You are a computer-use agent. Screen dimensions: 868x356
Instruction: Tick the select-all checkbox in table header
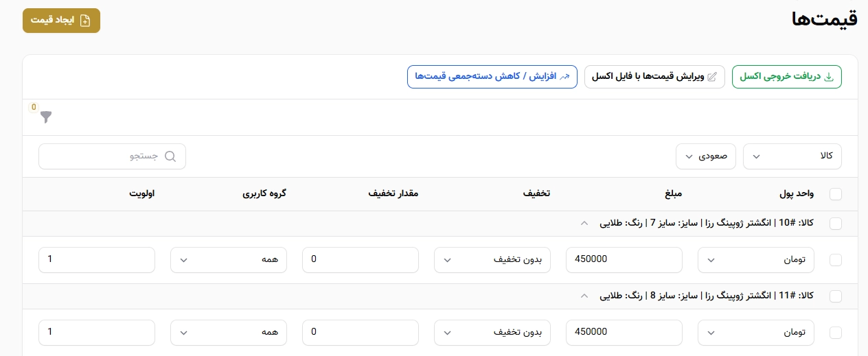click(x=836, y=194)
